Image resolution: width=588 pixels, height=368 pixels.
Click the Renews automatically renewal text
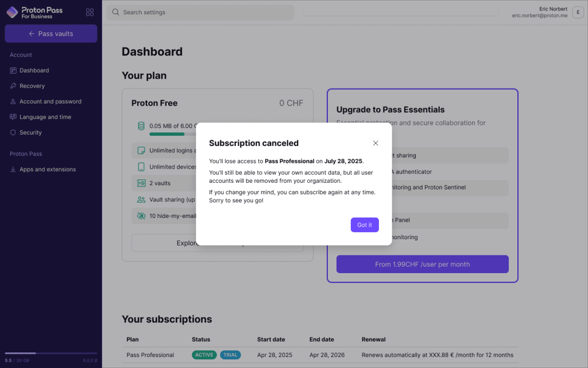437,355
